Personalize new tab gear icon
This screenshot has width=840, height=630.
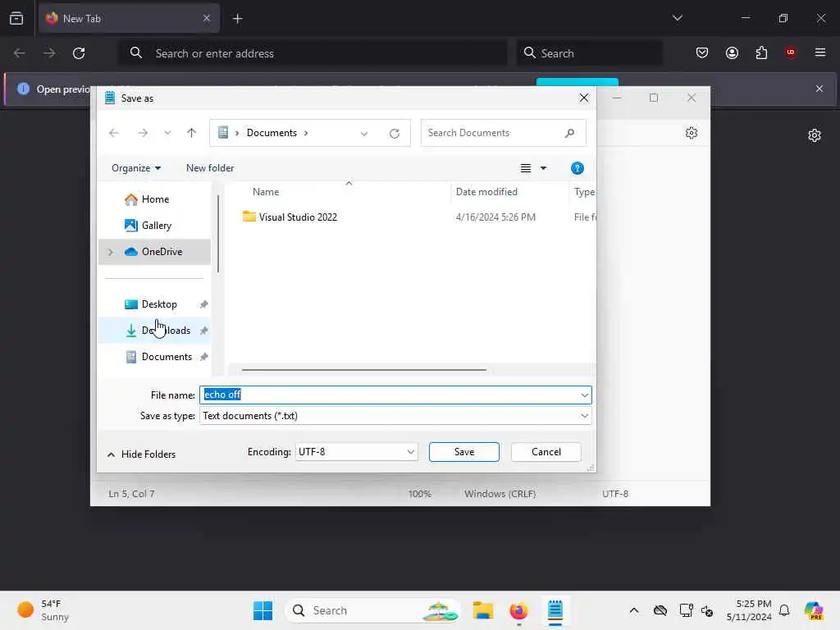point(815,135)
